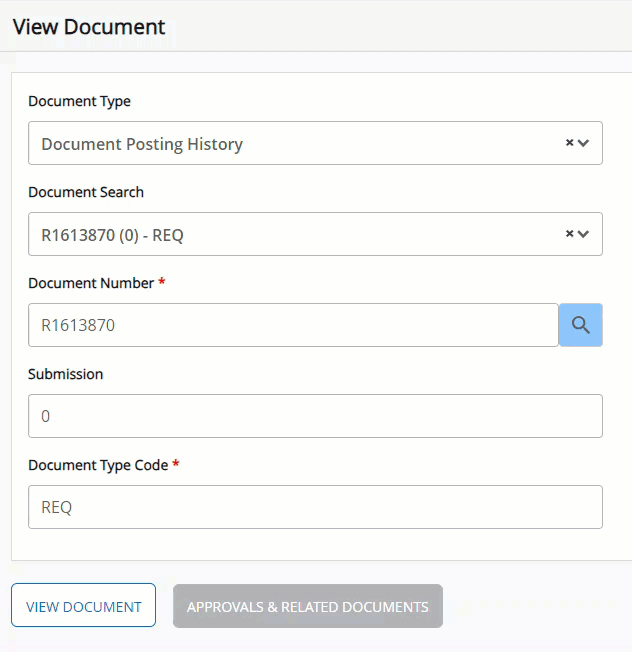Clear the Document Search selection with the x

569,234
